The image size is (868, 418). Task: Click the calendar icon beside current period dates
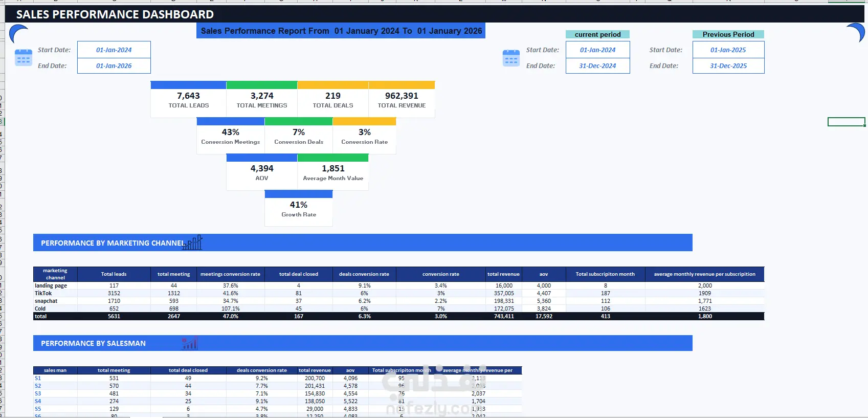click(511, 58)
